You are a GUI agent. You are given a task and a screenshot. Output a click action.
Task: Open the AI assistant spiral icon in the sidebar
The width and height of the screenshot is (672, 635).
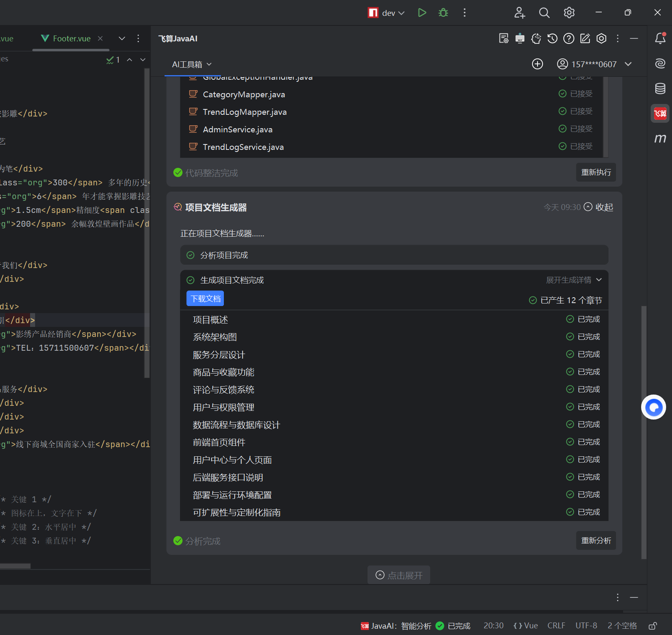660,63
